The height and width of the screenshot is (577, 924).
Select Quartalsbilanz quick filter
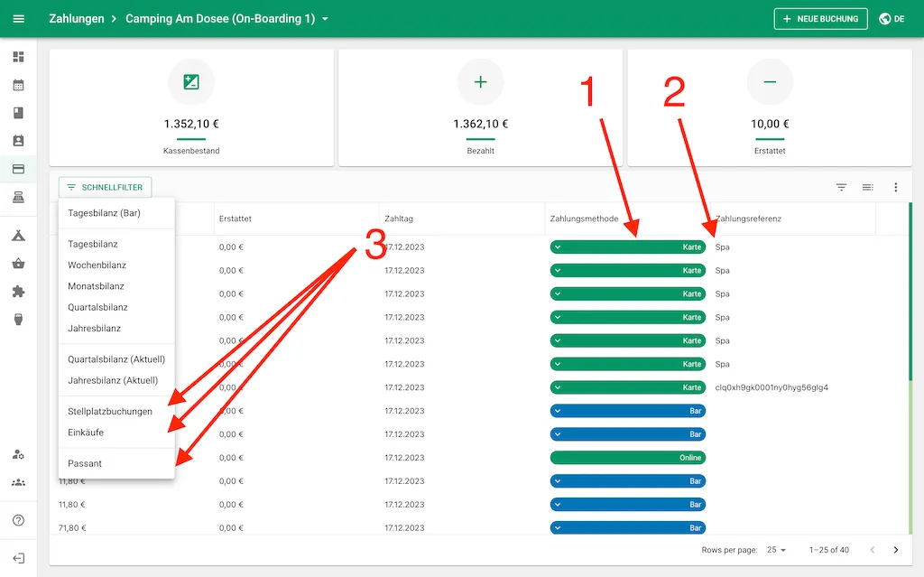116,307
